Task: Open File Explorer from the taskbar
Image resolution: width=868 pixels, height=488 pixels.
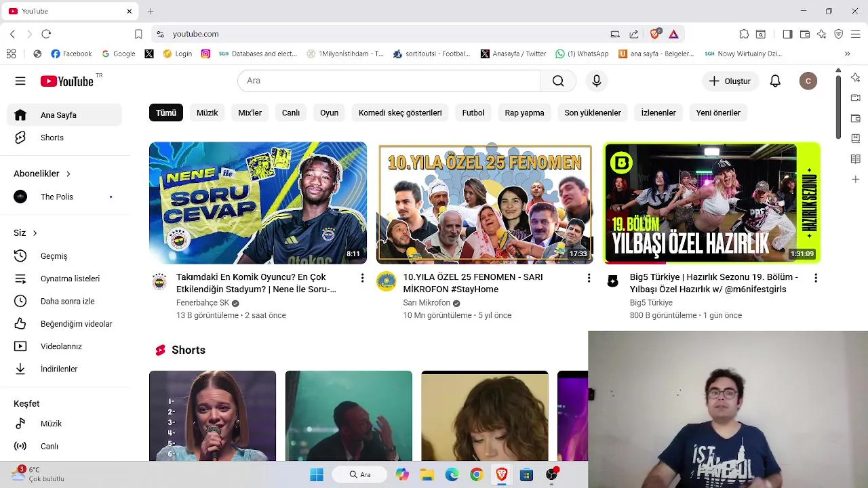Action: tap(427, 474)
